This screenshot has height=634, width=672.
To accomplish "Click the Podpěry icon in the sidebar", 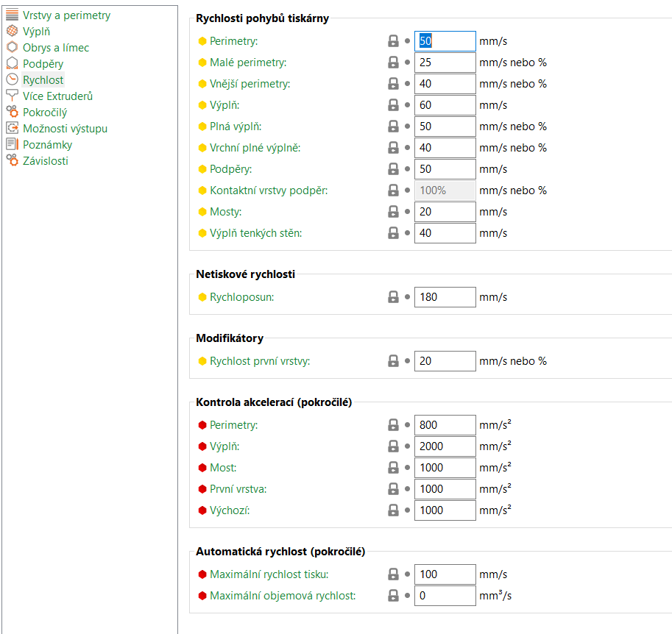I will (x=12, y=63).
